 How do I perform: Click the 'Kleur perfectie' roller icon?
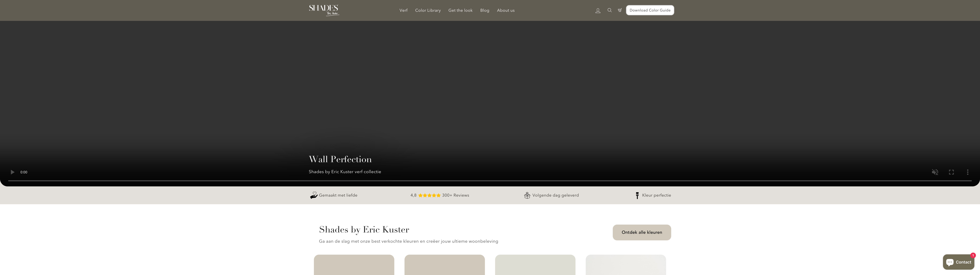pos(637,195)
